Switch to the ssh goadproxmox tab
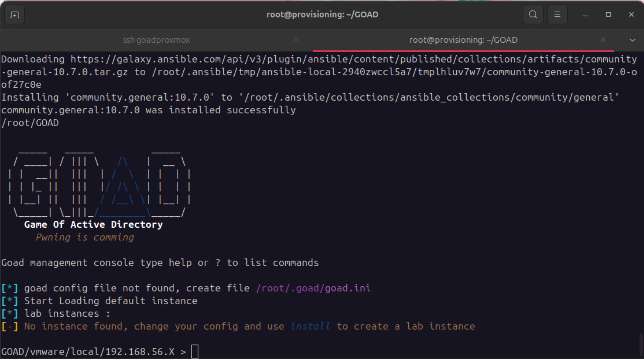This screenshot has width=644, height=359. coord(157,40)
